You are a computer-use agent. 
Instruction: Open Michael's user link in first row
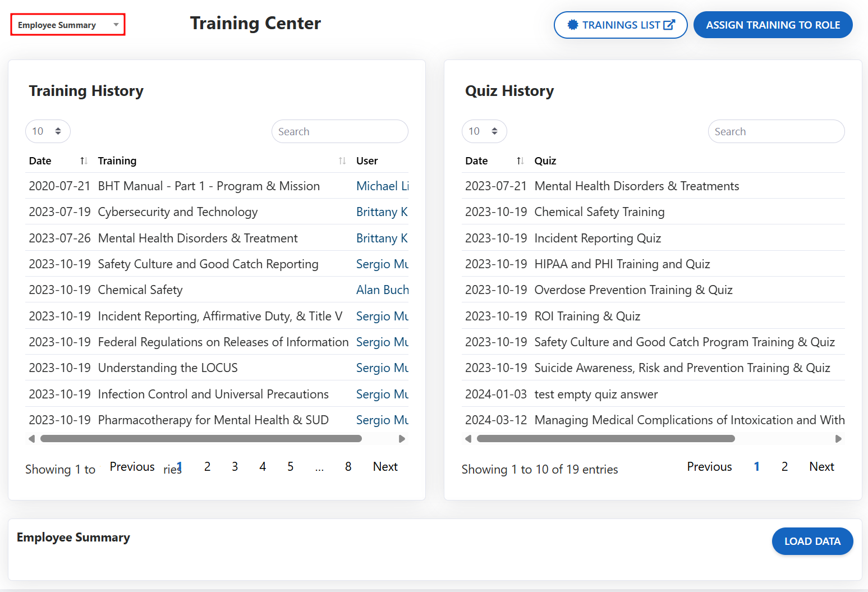click(x=382, y=186)
